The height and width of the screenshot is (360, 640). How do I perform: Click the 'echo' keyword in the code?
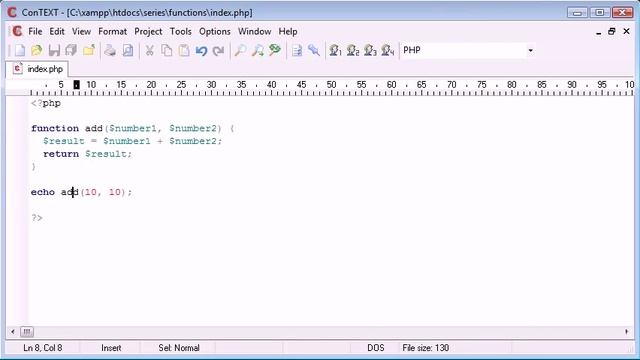pyautogui.click(x=43, y=192)
